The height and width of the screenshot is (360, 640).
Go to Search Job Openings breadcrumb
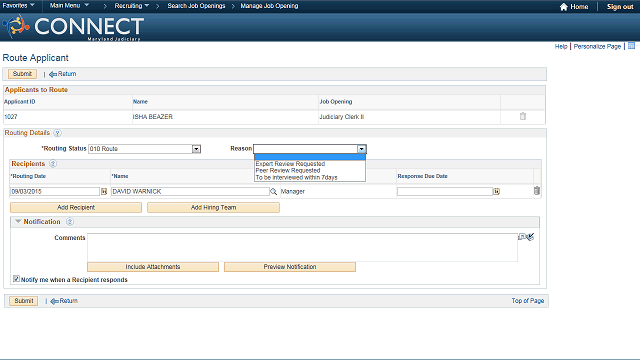(196, 6)
